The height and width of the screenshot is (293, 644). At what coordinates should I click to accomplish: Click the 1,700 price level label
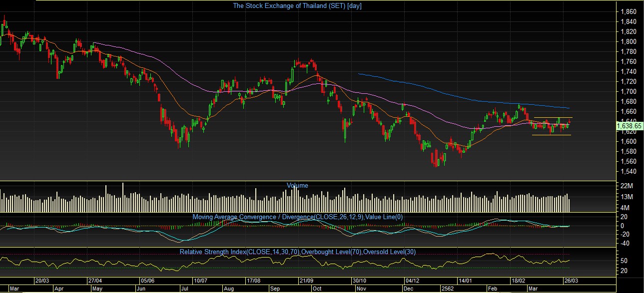pos(628,91)
